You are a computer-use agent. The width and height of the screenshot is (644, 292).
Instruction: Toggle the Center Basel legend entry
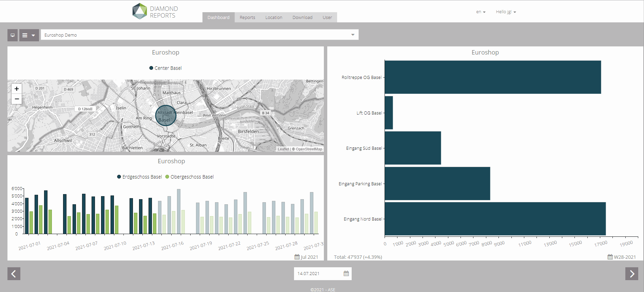[165, 68]
